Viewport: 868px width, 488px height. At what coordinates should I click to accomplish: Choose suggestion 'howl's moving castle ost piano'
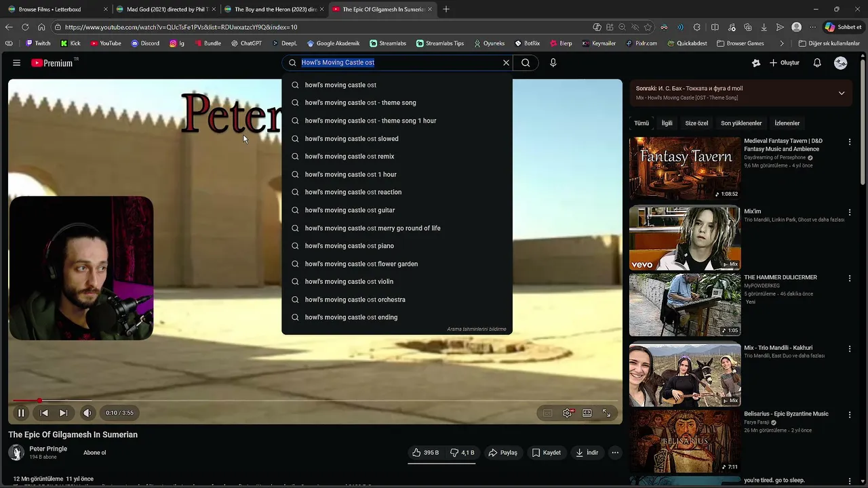(397, 245)
